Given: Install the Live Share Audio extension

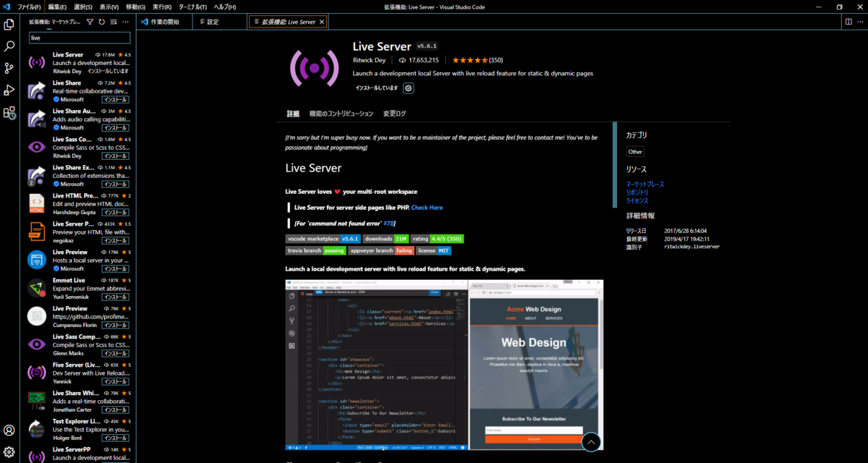Looking at the screenshot, I should tap(115, 127).
